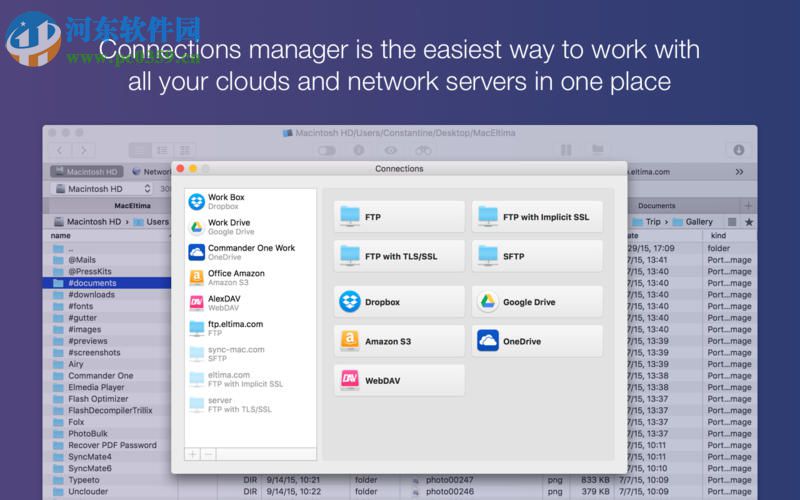The width and height of the screenshot is (800, 500).
Task: Click square icon beside favorites star
Action: point(732,222)
